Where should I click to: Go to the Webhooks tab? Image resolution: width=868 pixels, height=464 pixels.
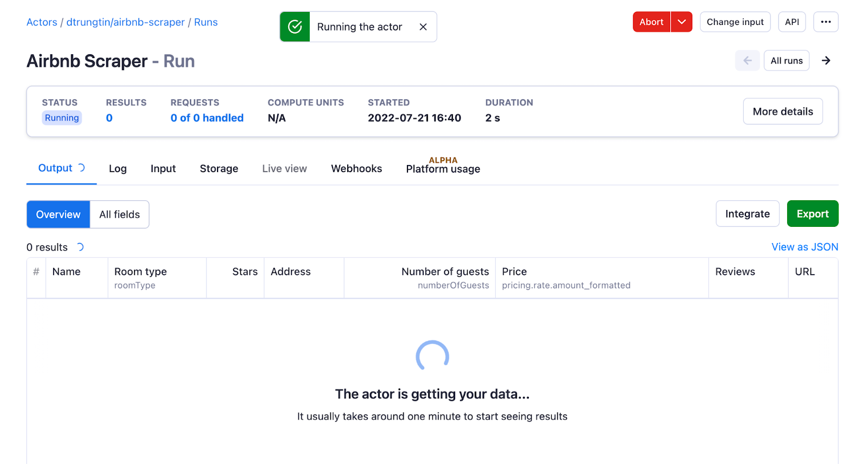(356, 169)
